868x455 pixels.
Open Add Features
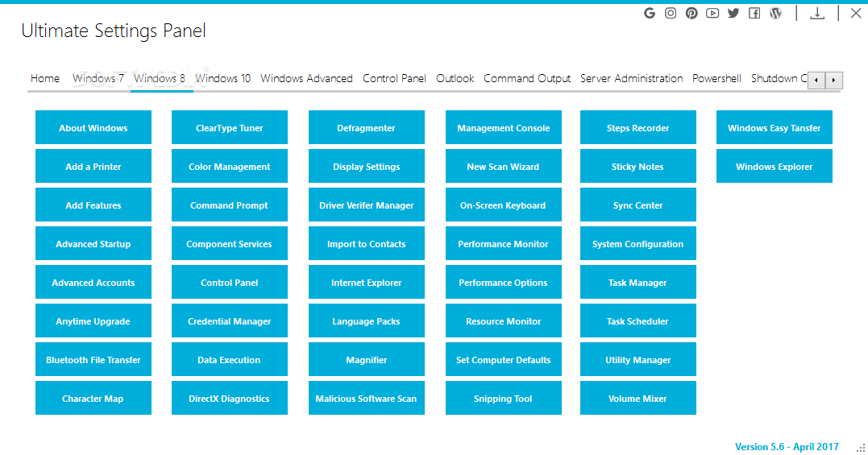[93, 205]
